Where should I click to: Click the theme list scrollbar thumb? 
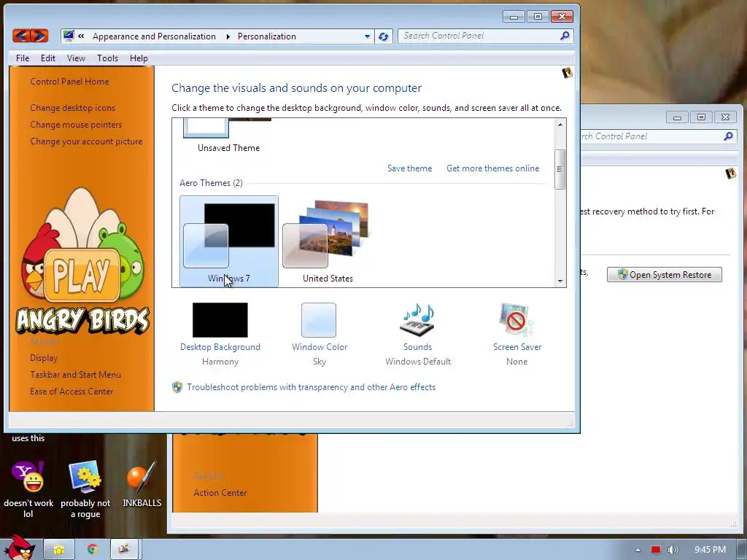[560, 168]
